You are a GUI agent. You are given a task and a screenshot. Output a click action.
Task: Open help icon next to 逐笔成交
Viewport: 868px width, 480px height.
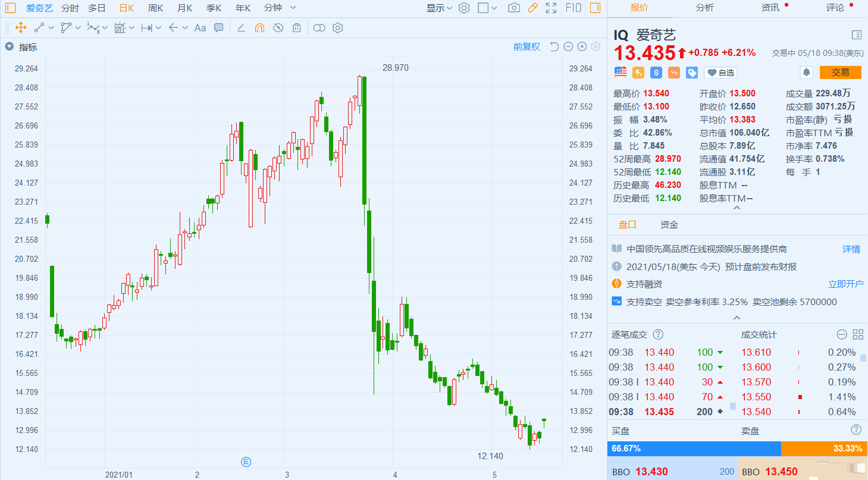tap(658, 335)
